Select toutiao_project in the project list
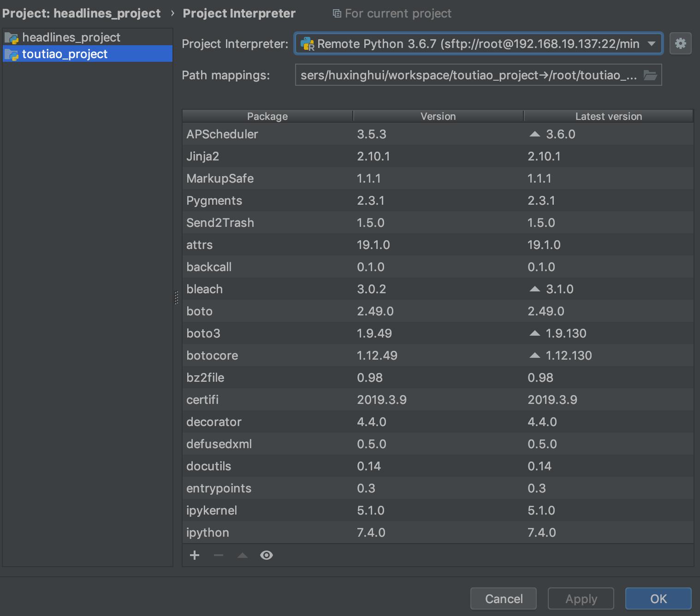Screen dimensions: 700x616 pos(65,54)
